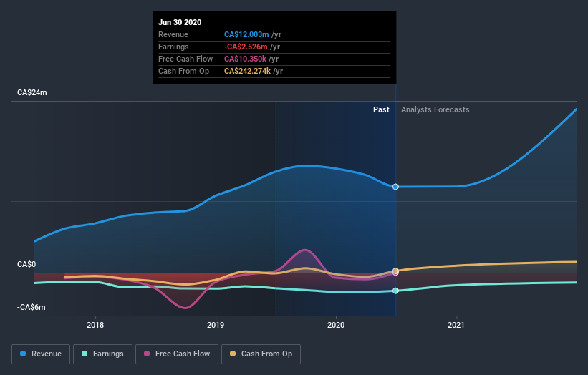Click the Cash From Op label in tooltip

(x=184, y=71)
